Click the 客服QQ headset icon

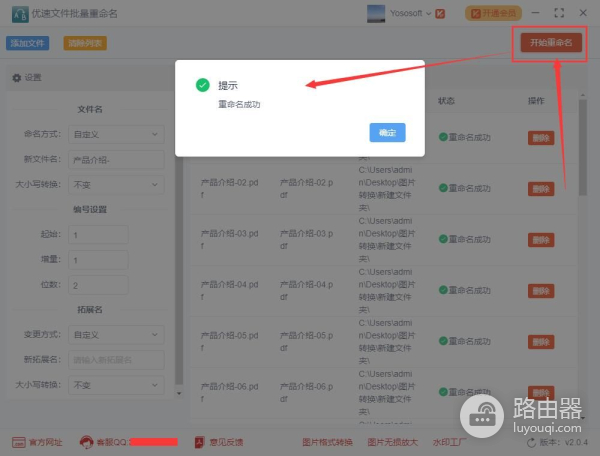(86, 442)
